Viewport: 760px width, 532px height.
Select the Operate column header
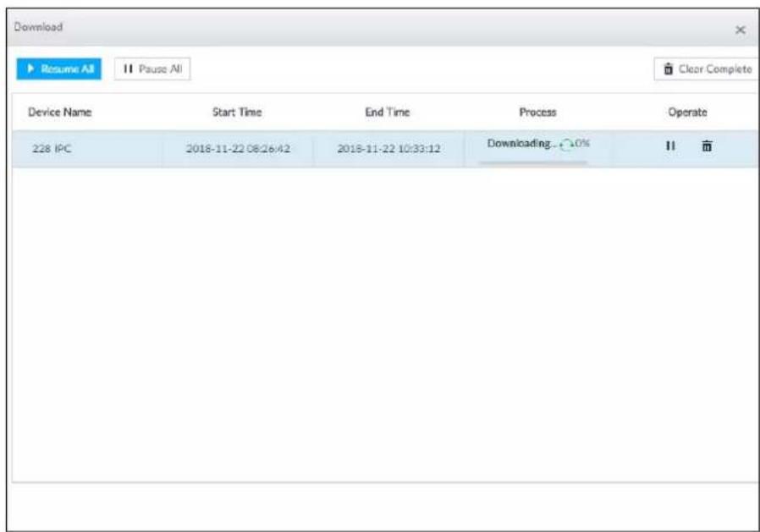pos(687,112)
